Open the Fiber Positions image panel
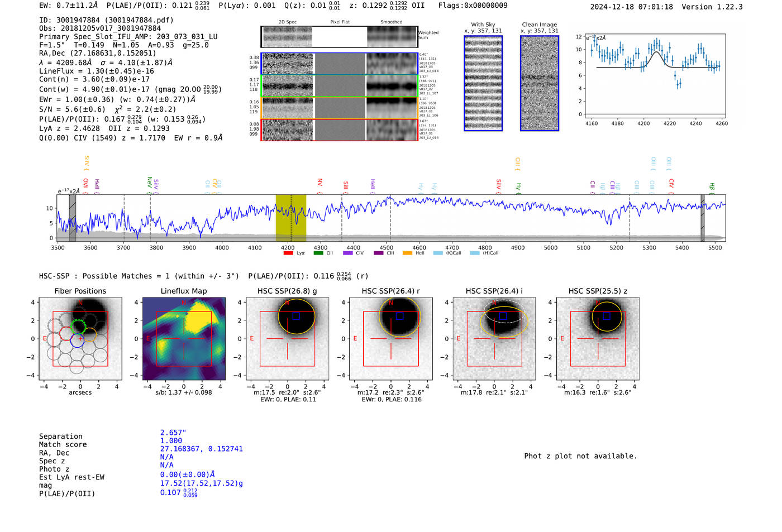 tap(80, 339)
